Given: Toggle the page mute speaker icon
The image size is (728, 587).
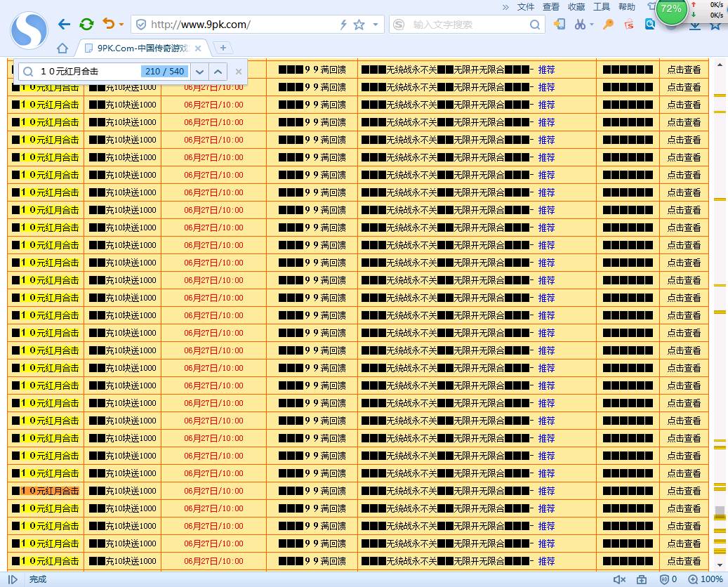Looking at the screenshot, I should 619,579.
